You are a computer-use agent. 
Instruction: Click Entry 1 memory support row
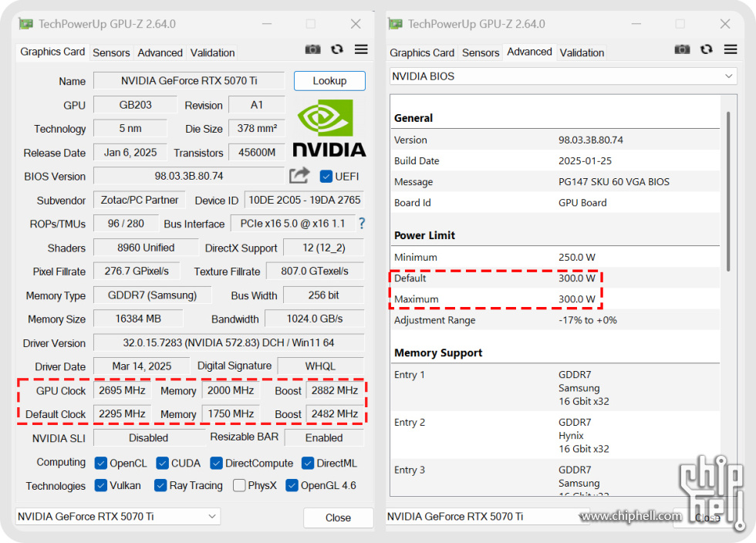click(x=555, y=388)
